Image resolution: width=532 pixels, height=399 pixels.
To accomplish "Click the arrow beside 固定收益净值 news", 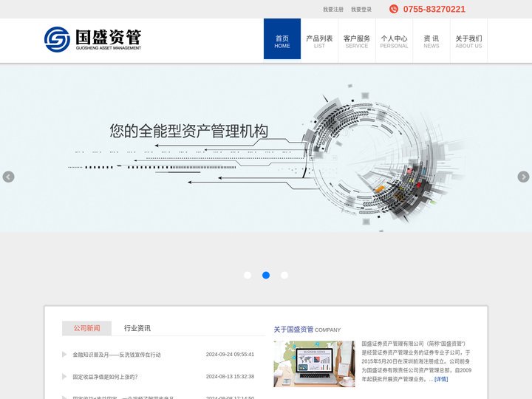I will click(x=64, y=377).
